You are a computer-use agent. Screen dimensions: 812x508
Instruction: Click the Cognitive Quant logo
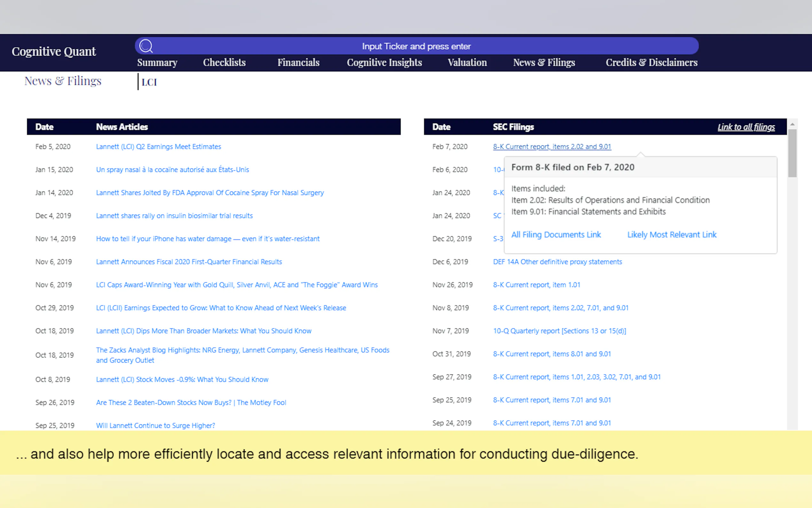(x=54, y=52)
